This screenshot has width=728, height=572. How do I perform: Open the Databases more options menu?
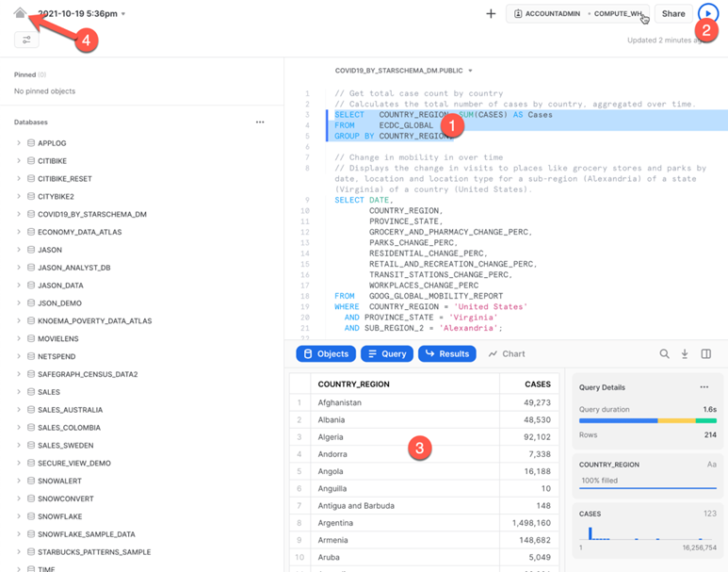pyautogui.click(x=260, y=123)
